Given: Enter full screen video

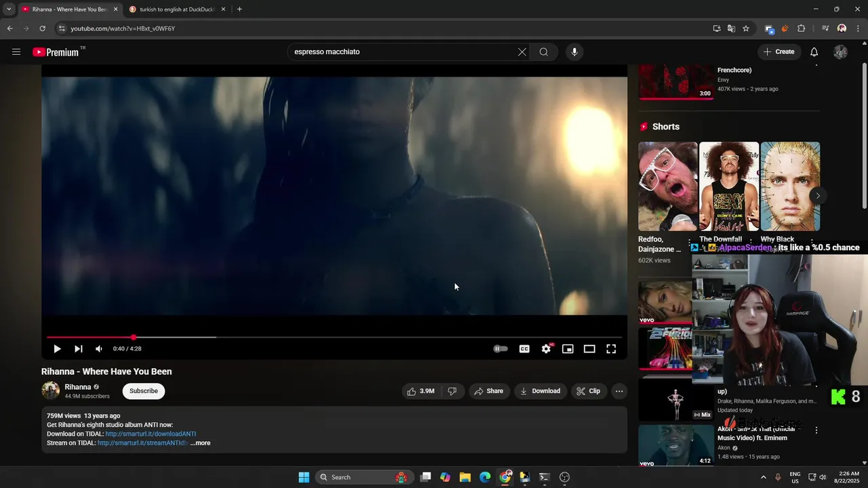Looking at the screenshot, I should click(611, 349).
